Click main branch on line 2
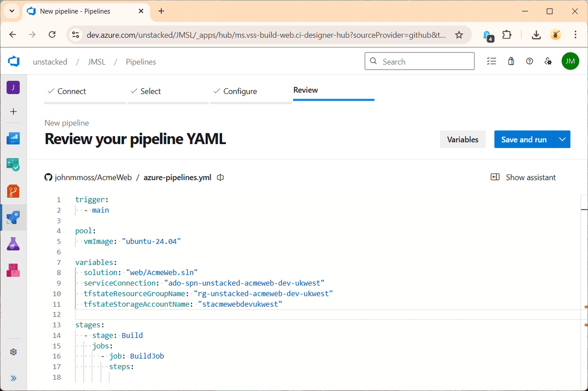 click(x=100, y=210)
